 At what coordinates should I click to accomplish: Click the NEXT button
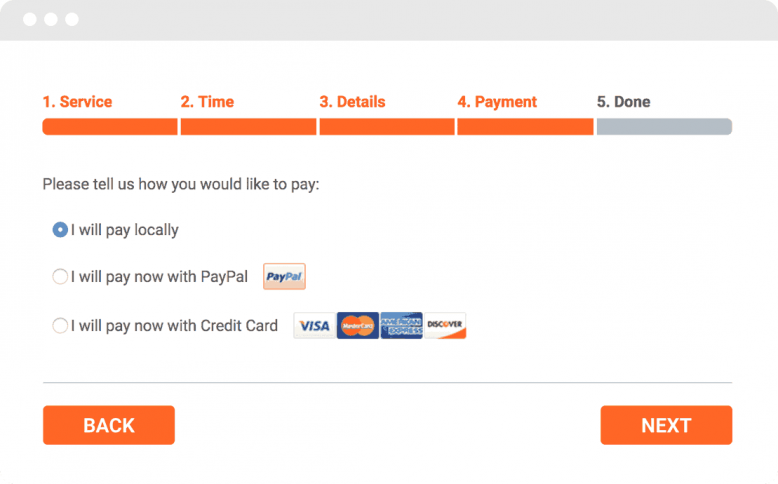tap(666, 425)
